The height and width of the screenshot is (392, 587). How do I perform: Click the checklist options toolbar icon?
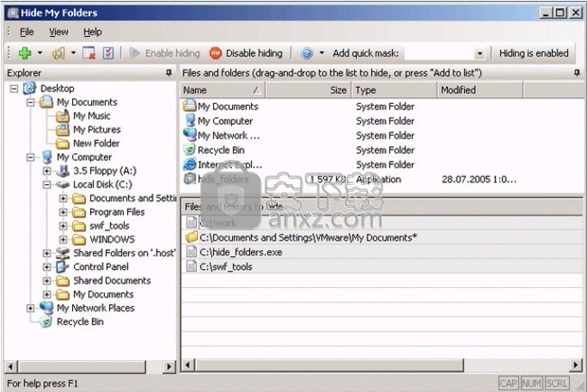coord(108,53)
